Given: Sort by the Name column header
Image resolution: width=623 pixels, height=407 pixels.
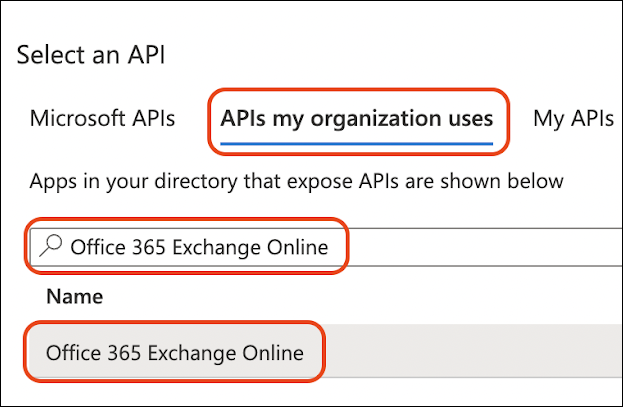Looking at the screenshot, I should pos(74,297).
